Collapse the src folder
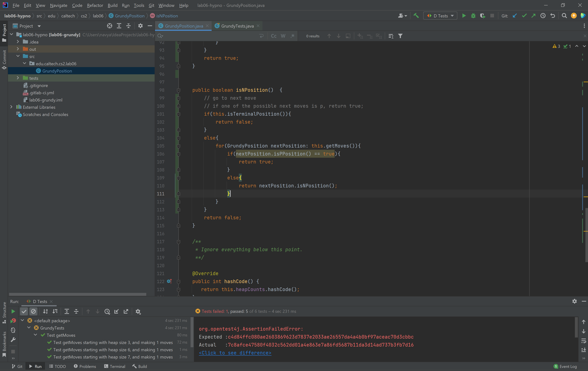This screenshot has height=371, width=588. [x=18, y=56]
